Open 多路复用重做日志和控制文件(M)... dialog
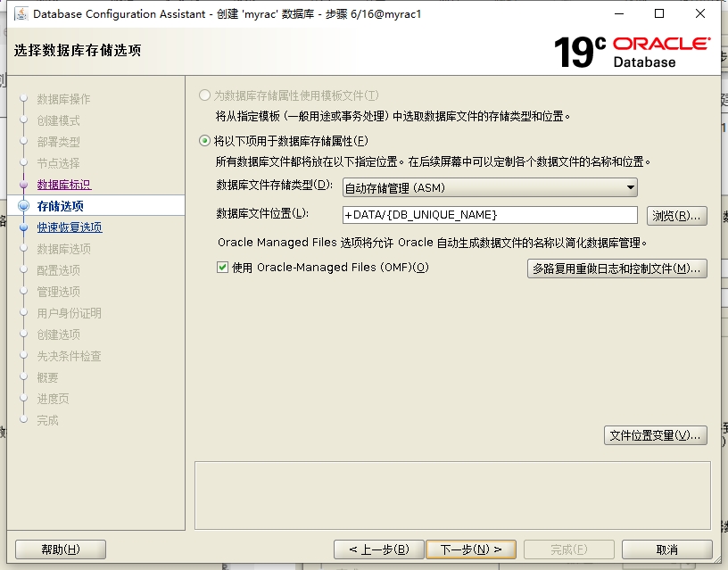The height and width of the screenshot is (570, 728). point(617,268)
